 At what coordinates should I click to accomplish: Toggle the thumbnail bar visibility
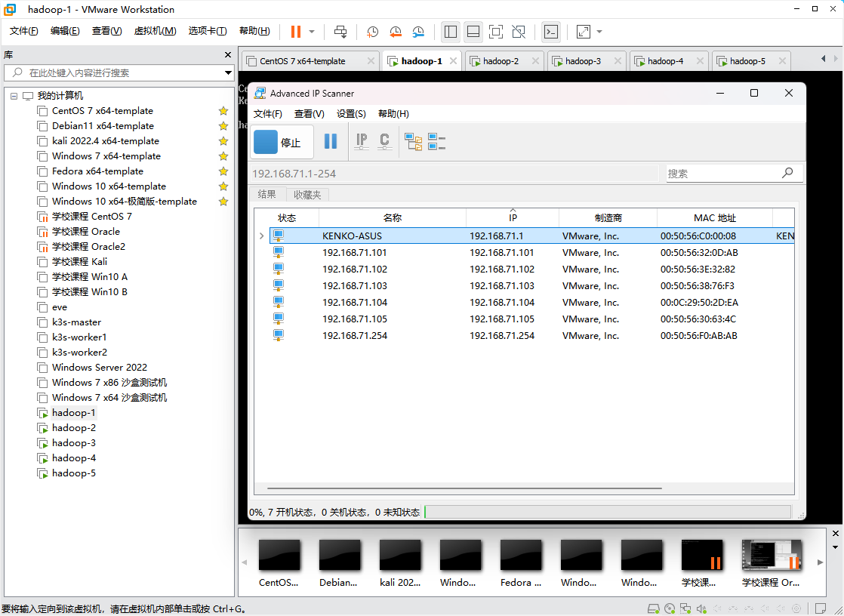pyautogui.click(x=473, y=32)
